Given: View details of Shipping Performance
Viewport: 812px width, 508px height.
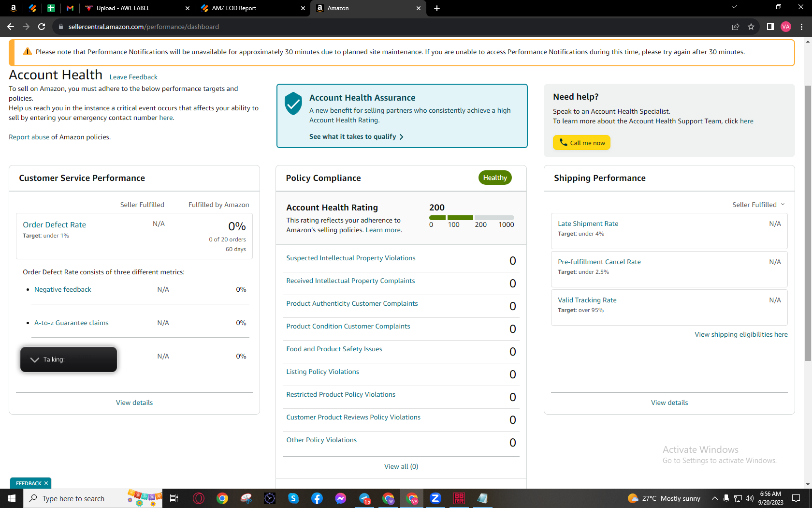Looking at the screenshot, I should tap(669, 403).
